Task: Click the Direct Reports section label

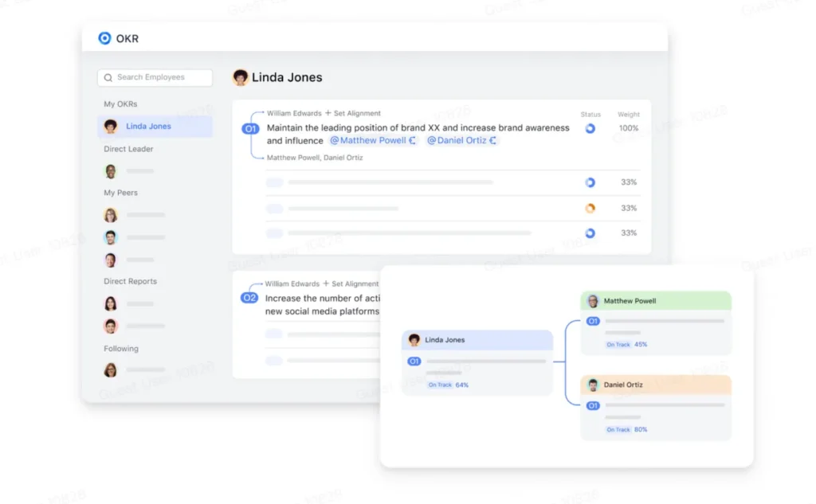Action: coord(130,281)
